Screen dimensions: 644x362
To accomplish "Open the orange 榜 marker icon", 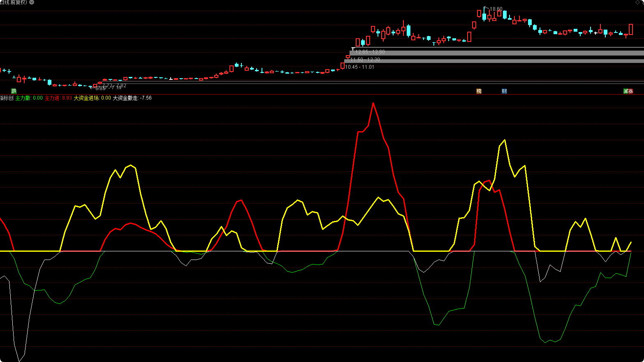I will [479, 91].
